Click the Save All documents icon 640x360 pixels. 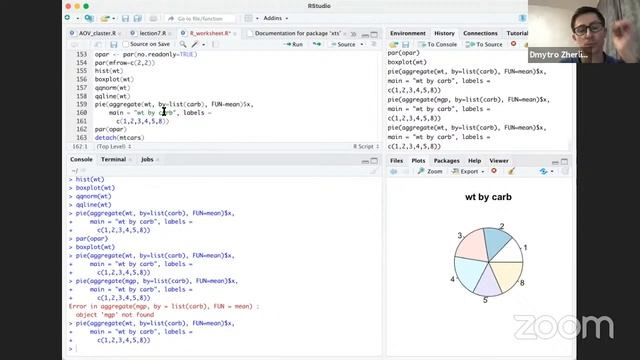(138, 18)
